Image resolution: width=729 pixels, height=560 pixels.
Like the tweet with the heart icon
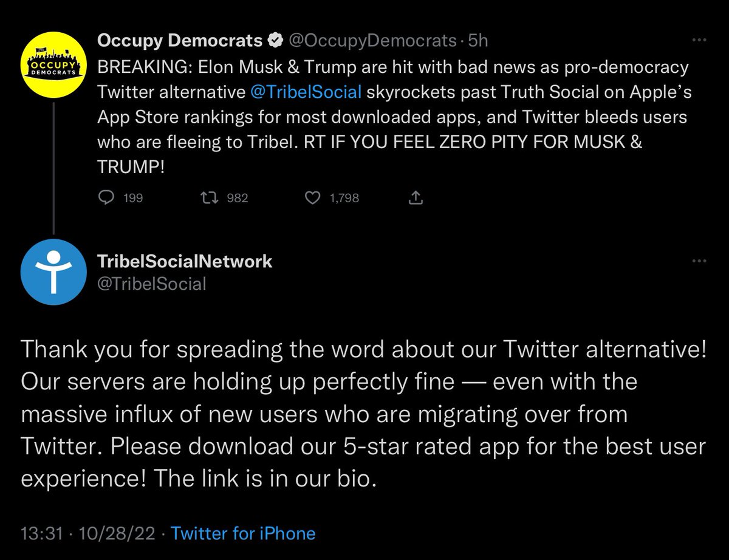(312, 197)
